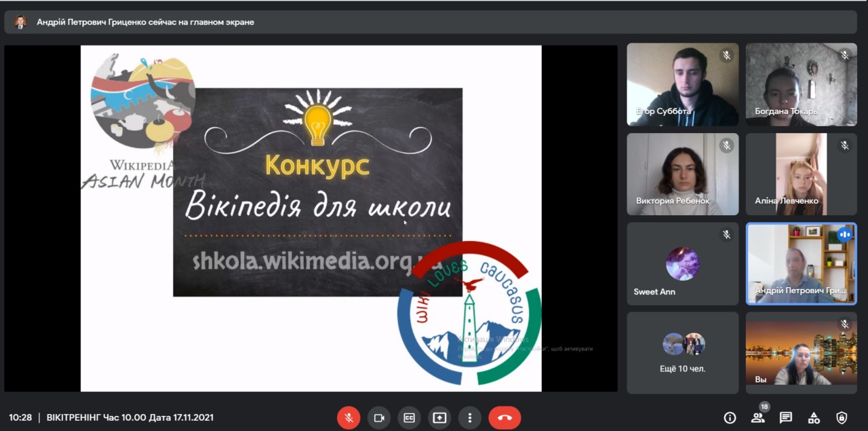Click Wikipedia Asian Month logo on slide

pos(143,121)
